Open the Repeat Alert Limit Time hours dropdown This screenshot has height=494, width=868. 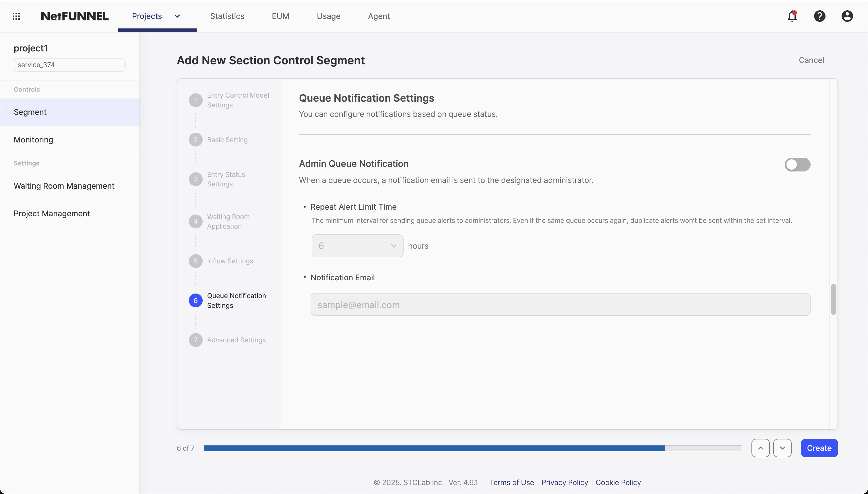[x=357, y=246]
